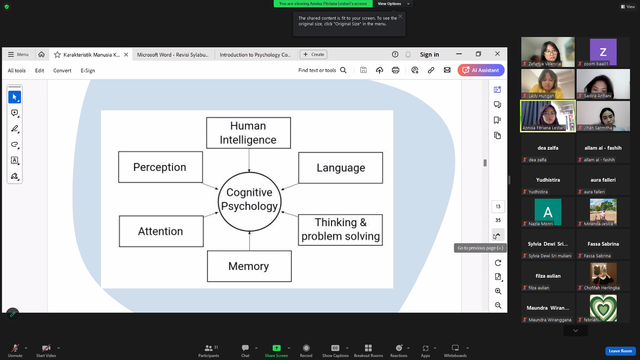Viewport: 640px width, 360px height.
Task: Open the All tools menu
Action: [17, 71]
